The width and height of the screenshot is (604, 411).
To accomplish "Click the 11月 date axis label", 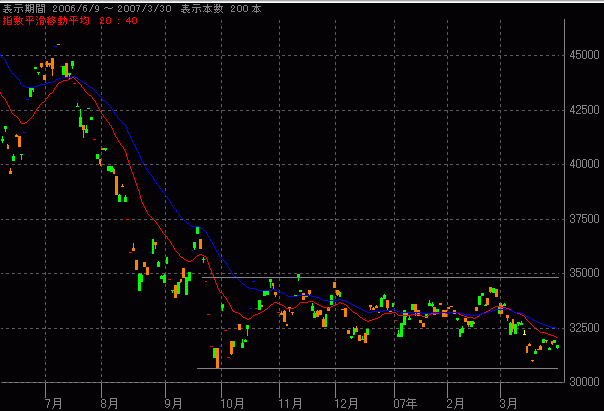I will tap(290, 403).
